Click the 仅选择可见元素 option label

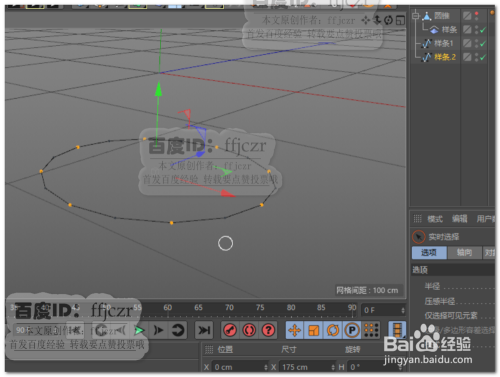coord(451,315)
